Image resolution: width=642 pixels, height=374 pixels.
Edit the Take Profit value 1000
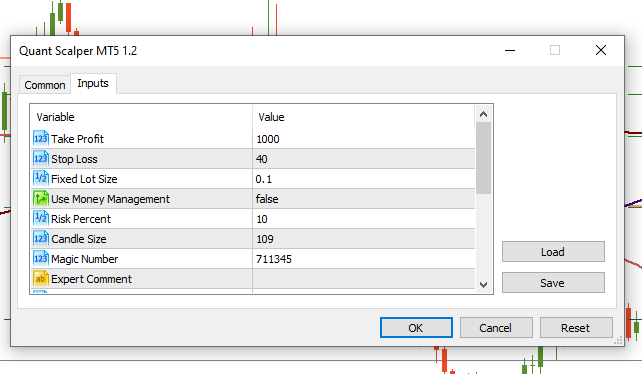364,139
